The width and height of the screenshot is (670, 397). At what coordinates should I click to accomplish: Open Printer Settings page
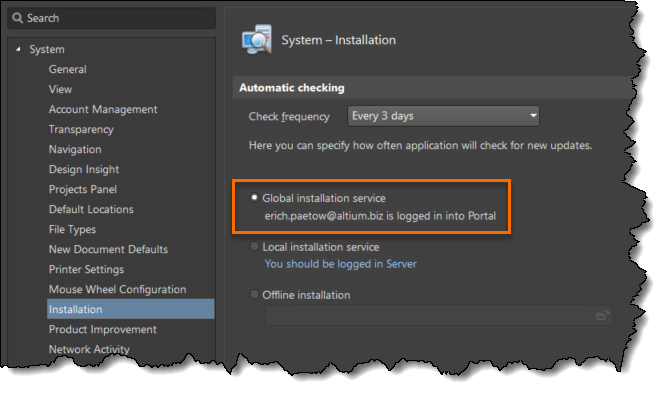[86, 269]
